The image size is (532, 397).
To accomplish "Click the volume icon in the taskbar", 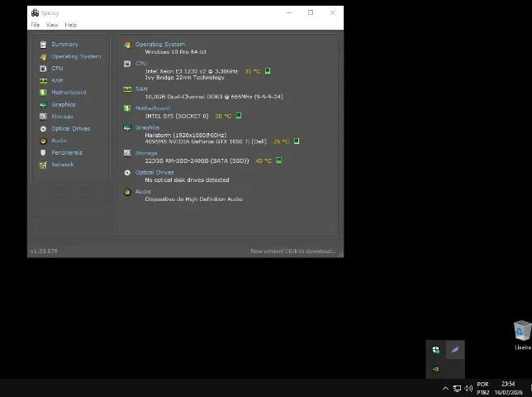I will click(468, 388).
